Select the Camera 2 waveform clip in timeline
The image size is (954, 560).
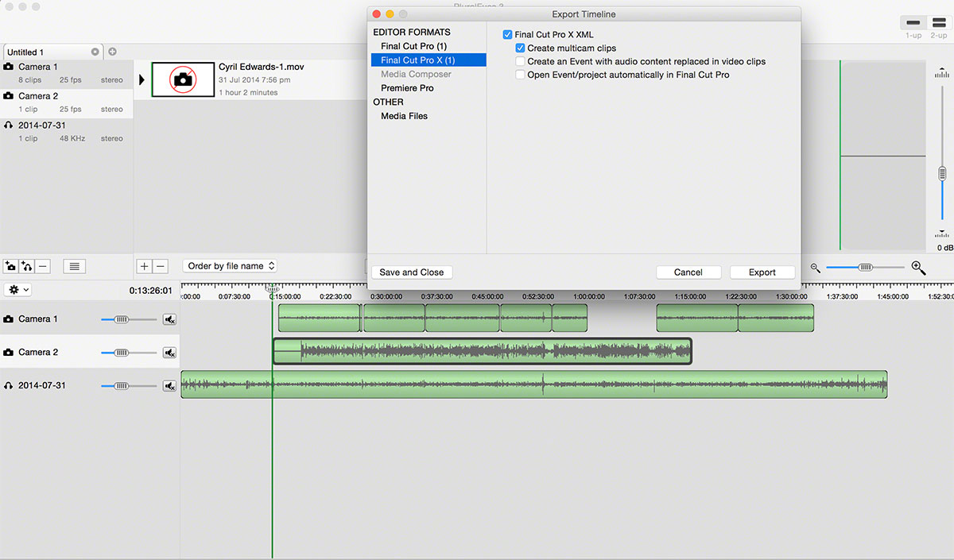coord(483,351)
